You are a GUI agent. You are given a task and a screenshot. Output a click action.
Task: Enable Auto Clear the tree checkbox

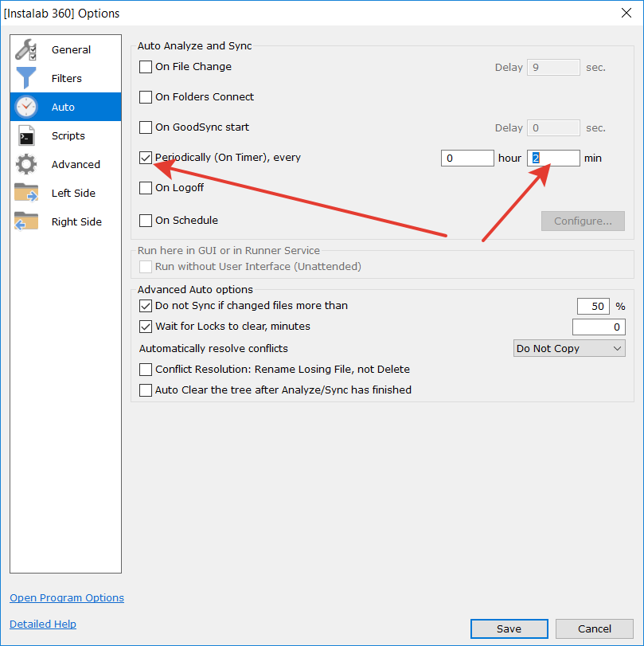click(146, 390)
